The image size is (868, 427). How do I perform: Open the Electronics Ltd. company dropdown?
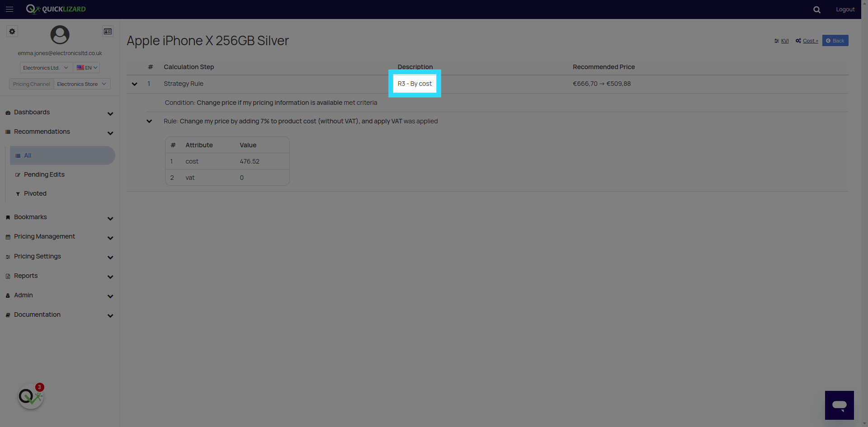tap(46, 68)
